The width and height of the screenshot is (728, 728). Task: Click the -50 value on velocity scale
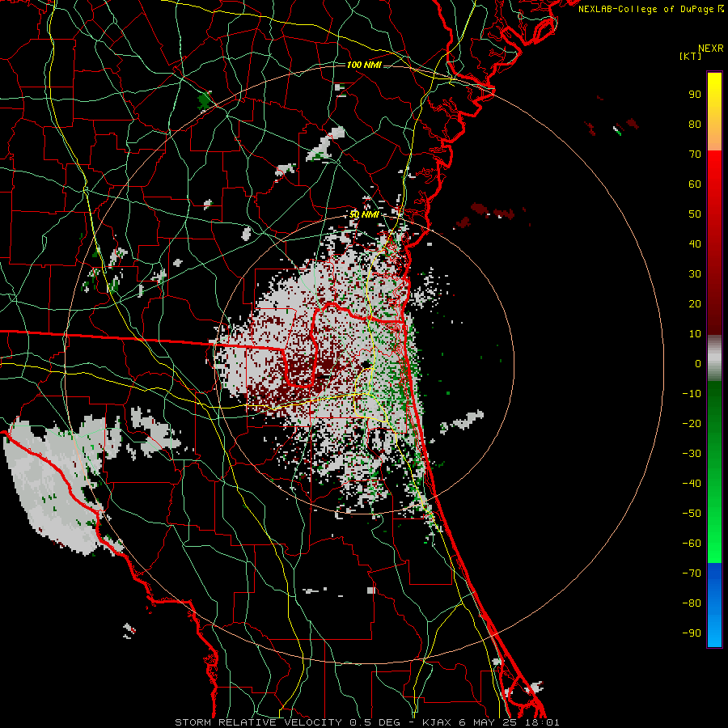[x=692, y=514]
